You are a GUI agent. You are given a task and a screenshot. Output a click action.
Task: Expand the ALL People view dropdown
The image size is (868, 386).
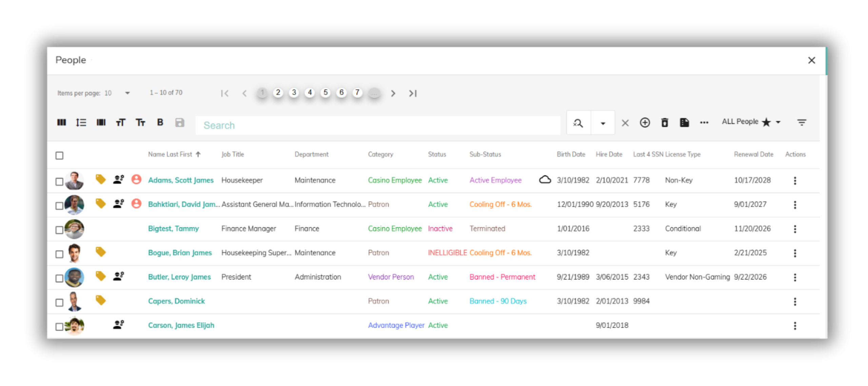point(778,122)
